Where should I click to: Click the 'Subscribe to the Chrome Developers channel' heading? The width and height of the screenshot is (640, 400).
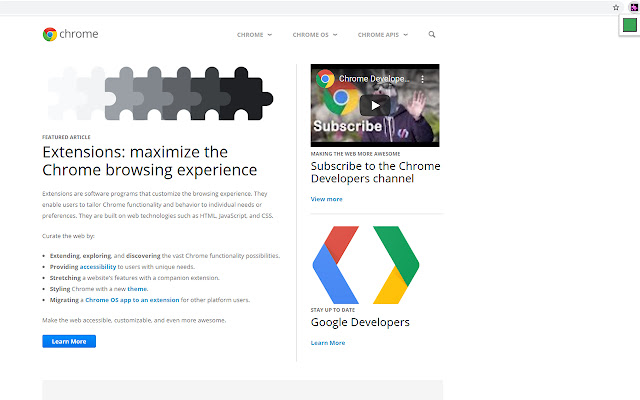pyautogui.click(x=376, y=172)
